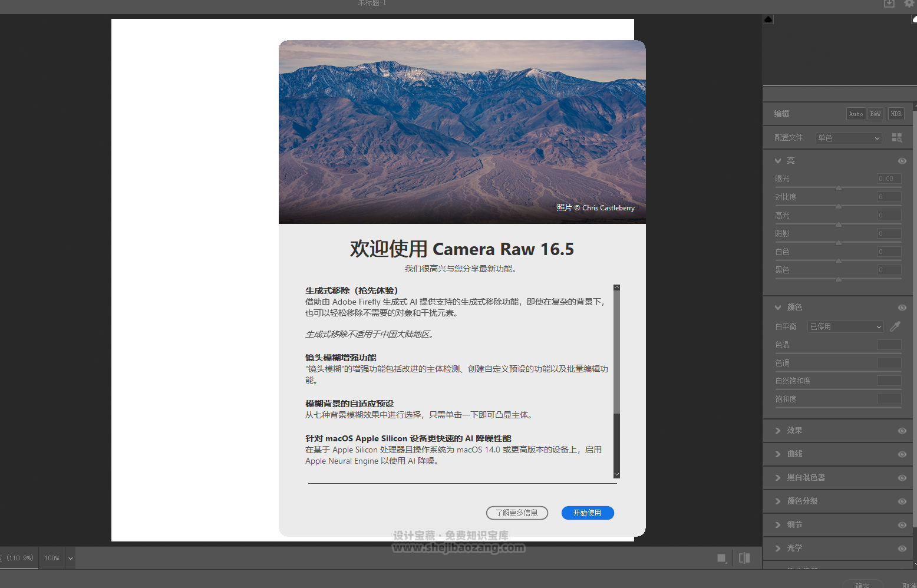Toggle visibility eye of the 亮 panel
The image size is (917, 588).
coord(902,161)
